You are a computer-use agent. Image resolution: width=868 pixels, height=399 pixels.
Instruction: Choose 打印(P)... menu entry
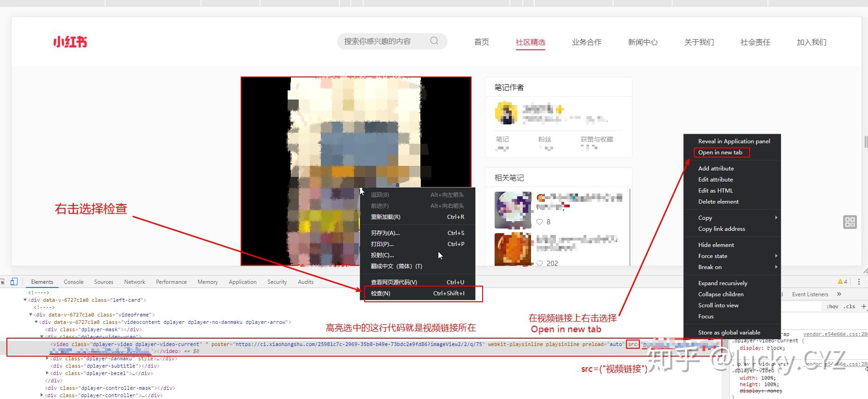click(418, 244)
